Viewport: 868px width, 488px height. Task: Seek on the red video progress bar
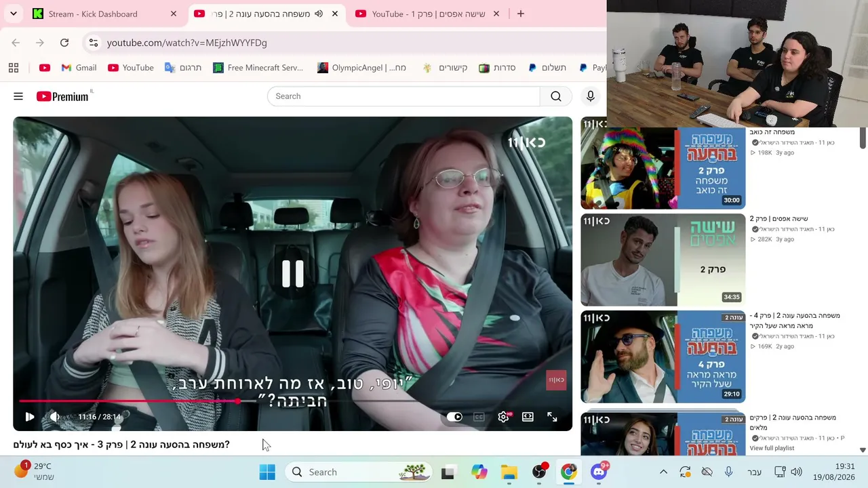293,401
